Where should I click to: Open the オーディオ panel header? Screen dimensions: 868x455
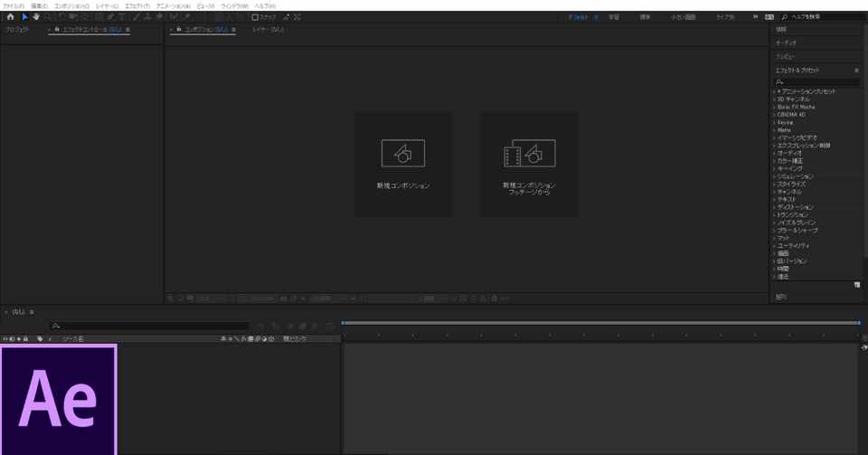point(786,43)
